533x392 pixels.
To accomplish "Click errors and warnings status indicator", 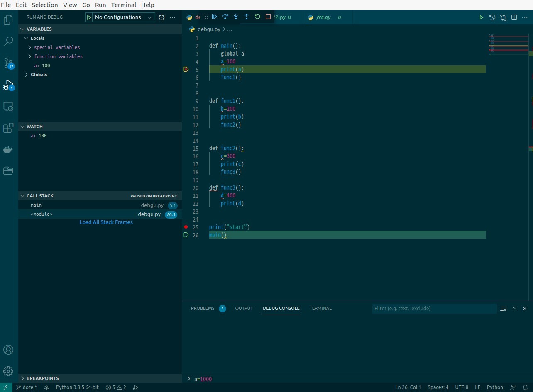I will pyautogui.click(x=116, y=387).
